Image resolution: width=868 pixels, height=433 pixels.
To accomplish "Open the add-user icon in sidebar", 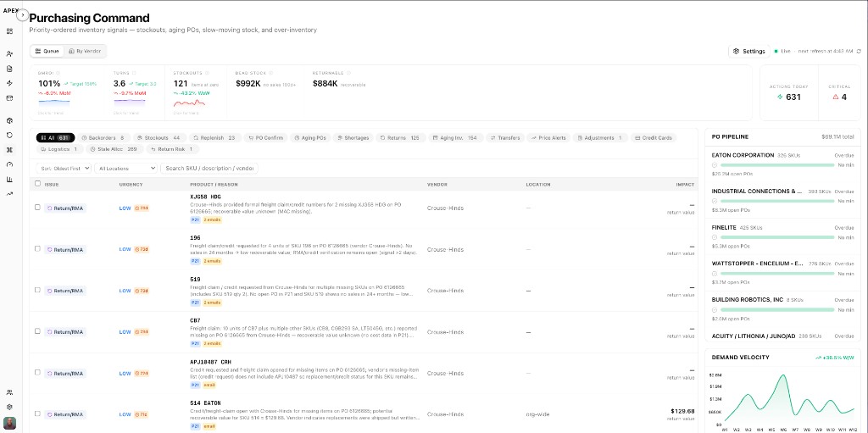I will tap(9, 53).
